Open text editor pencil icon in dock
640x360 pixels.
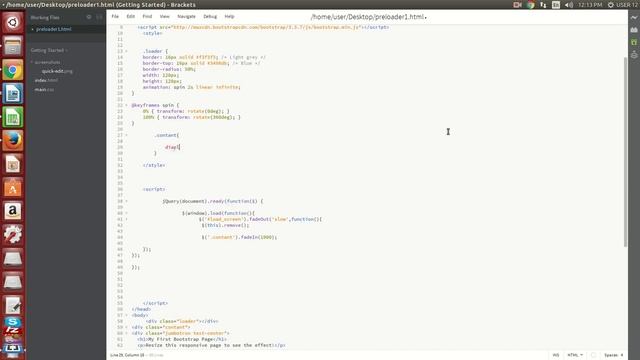13,305
